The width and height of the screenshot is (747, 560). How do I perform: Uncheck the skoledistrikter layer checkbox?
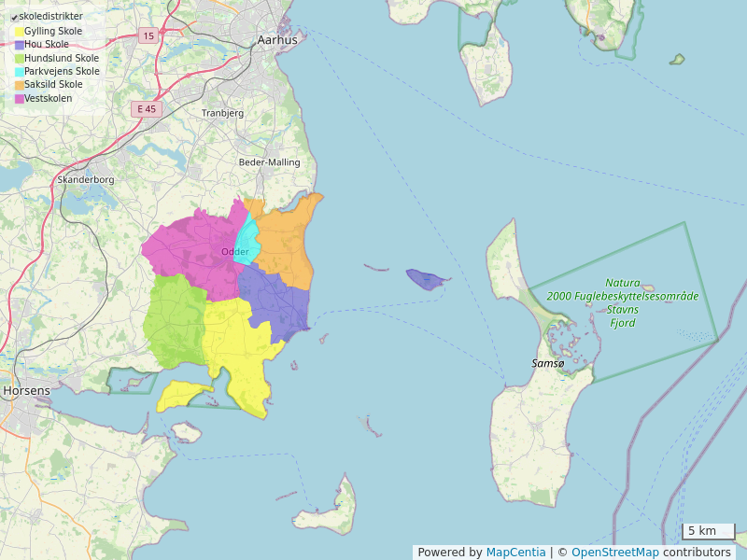point(15,18)
